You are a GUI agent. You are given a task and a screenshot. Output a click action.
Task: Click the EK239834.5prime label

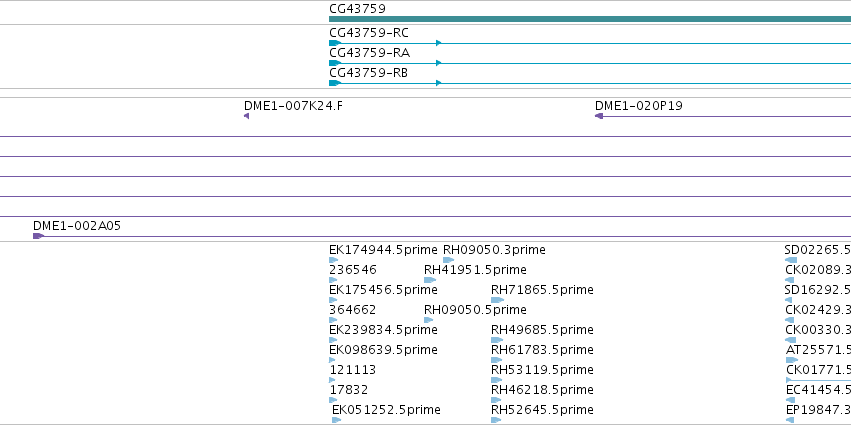(383, 330)
